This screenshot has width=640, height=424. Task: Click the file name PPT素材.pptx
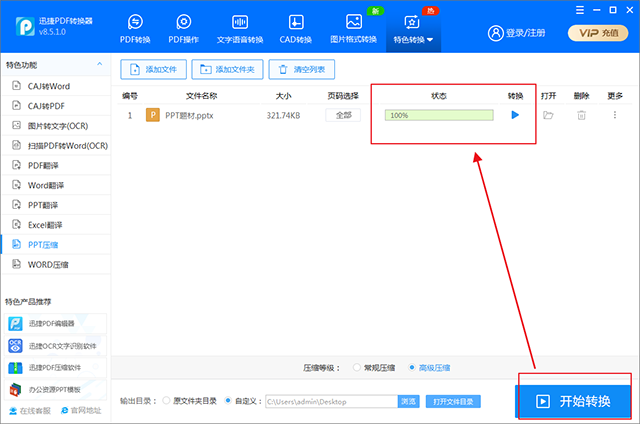tap(189, 115)
